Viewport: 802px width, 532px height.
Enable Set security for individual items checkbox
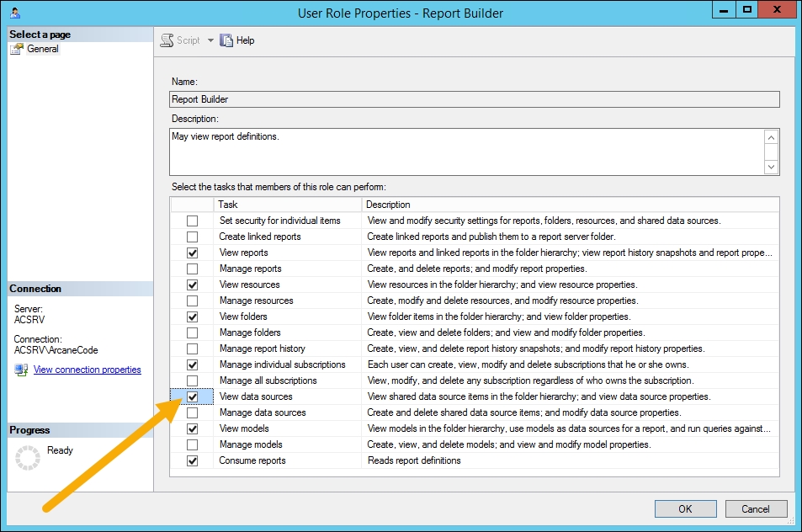(193, 221)
